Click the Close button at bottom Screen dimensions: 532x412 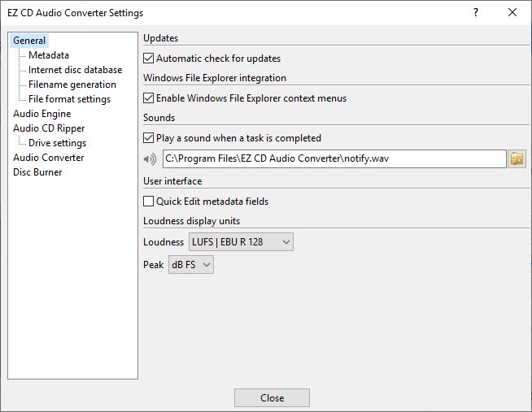[272, 397]
